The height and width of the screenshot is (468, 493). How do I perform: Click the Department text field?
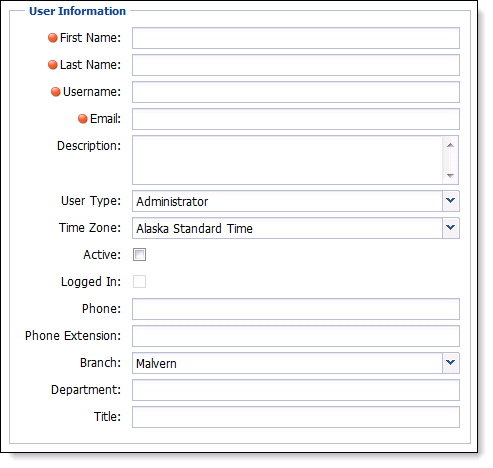point(296,390)
